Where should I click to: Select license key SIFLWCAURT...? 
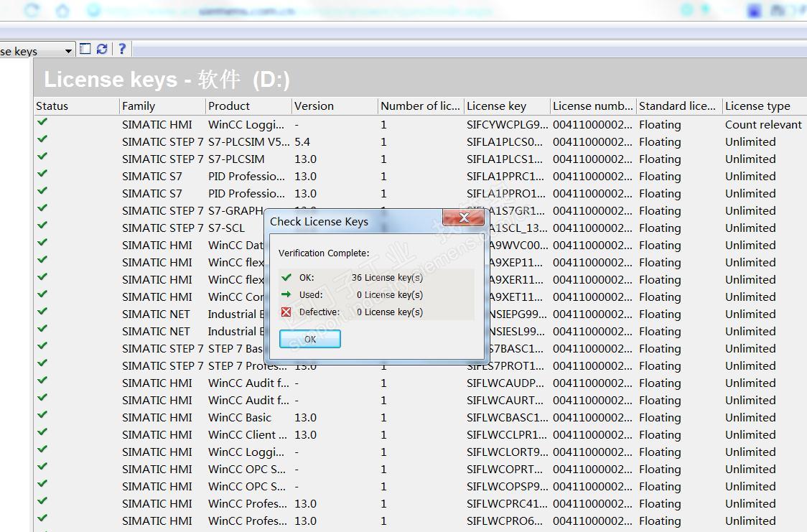click(504, 401)
